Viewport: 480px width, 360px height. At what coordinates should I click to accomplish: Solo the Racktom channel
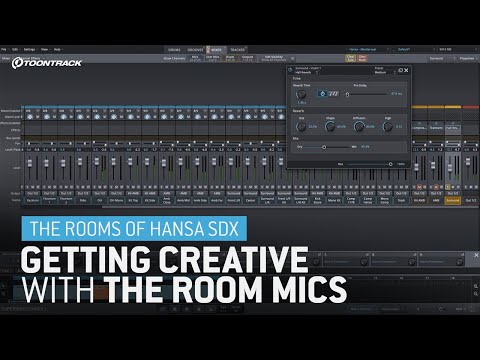28,187
